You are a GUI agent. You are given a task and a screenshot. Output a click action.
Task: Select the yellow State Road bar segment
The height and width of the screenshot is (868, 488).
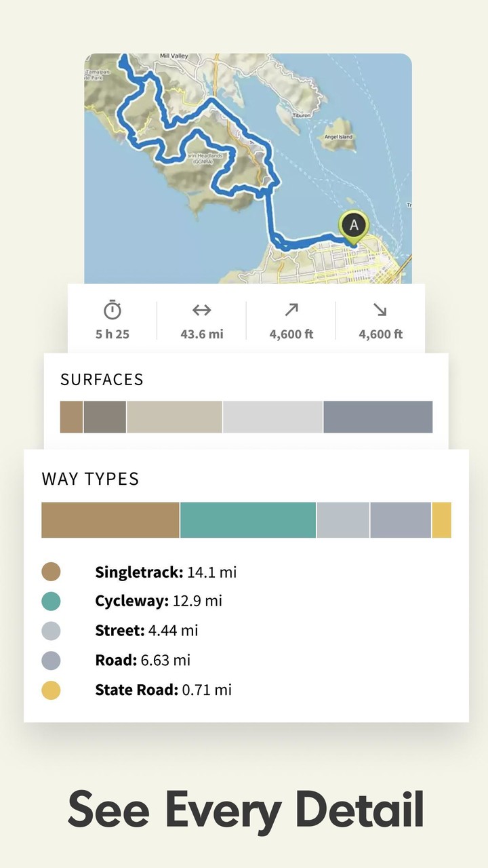[441, 520]
